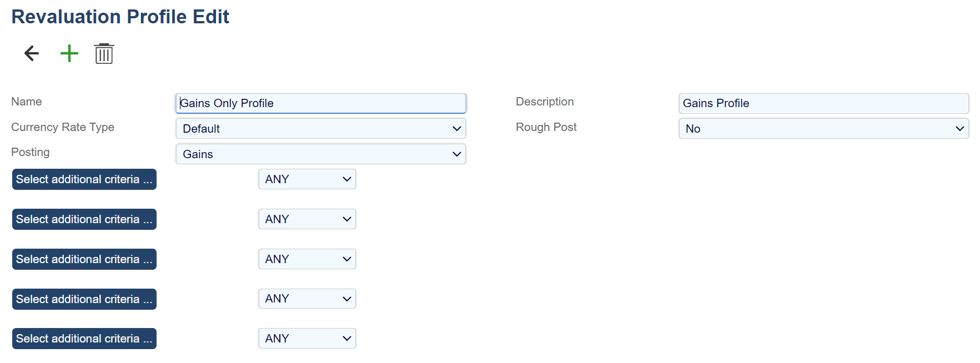
Task: Click the first Select additional criteria button
Action: click(x=84, y=179)
